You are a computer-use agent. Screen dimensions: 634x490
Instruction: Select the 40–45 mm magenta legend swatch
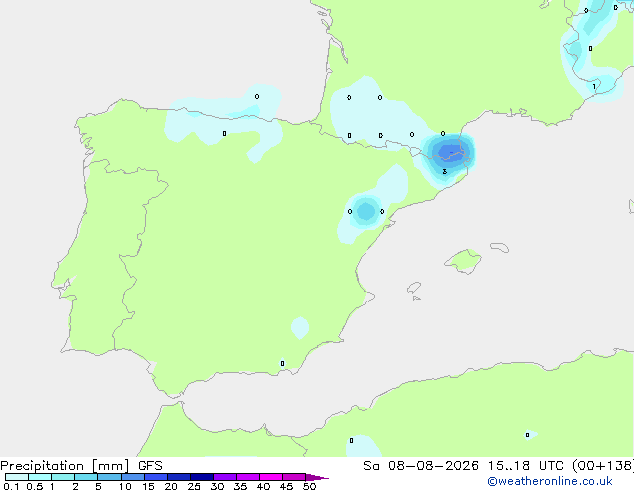click(x=271, y=477)
